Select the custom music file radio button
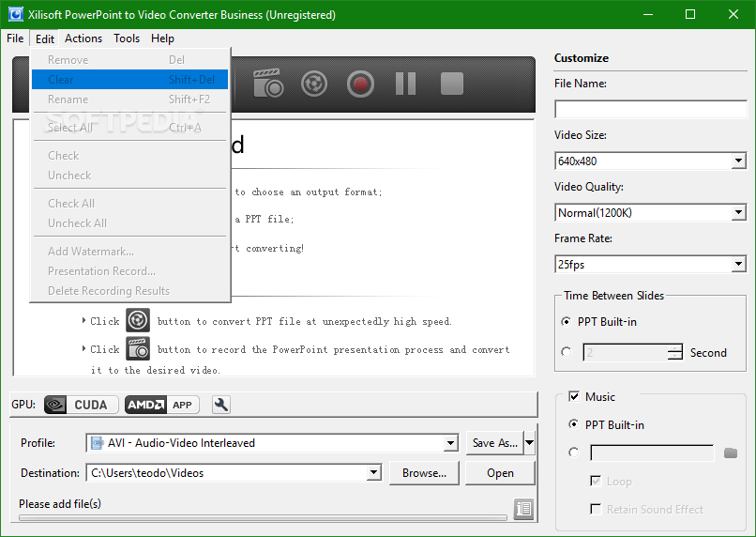Viewport: 756px width, 537px height. [573, 453]
